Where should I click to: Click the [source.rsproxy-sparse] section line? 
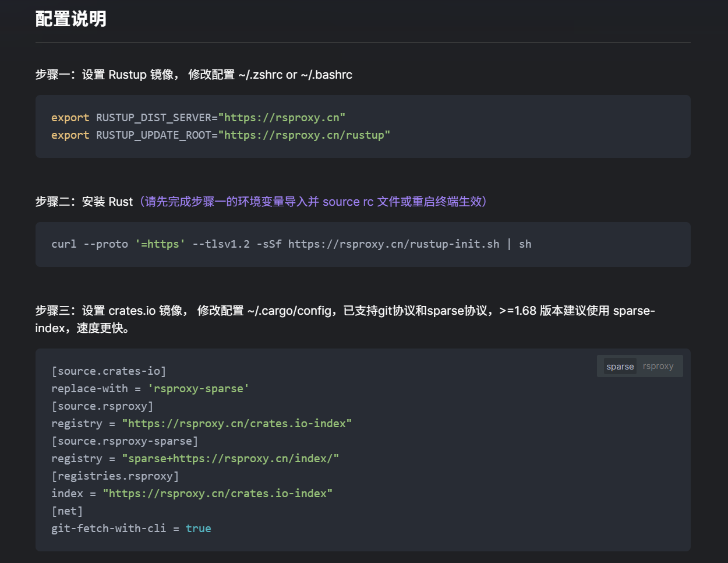[x=125, y=441]
